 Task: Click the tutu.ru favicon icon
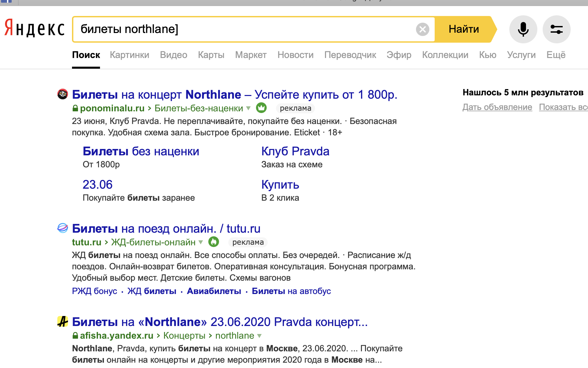coord(62,228)
